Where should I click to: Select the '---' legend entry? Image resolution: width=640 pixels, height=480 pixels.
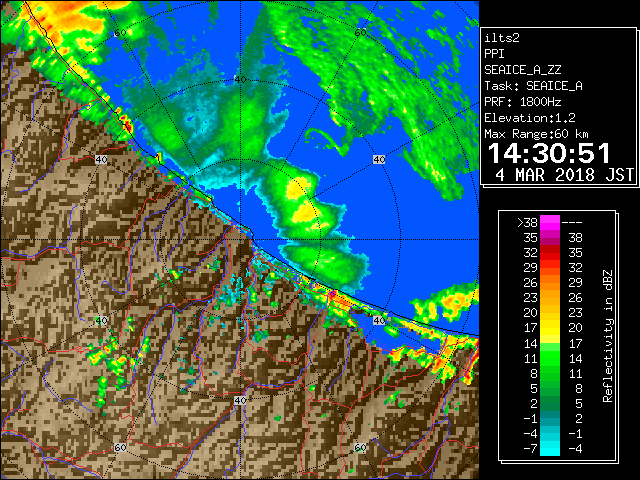(572, 223)
